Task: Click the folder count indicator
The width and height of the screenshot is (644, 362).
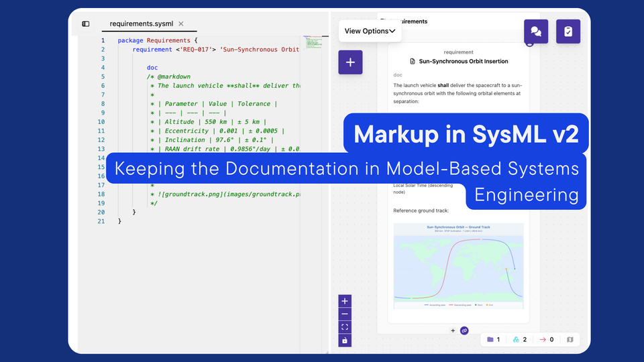Action: (x=493, y=339)
